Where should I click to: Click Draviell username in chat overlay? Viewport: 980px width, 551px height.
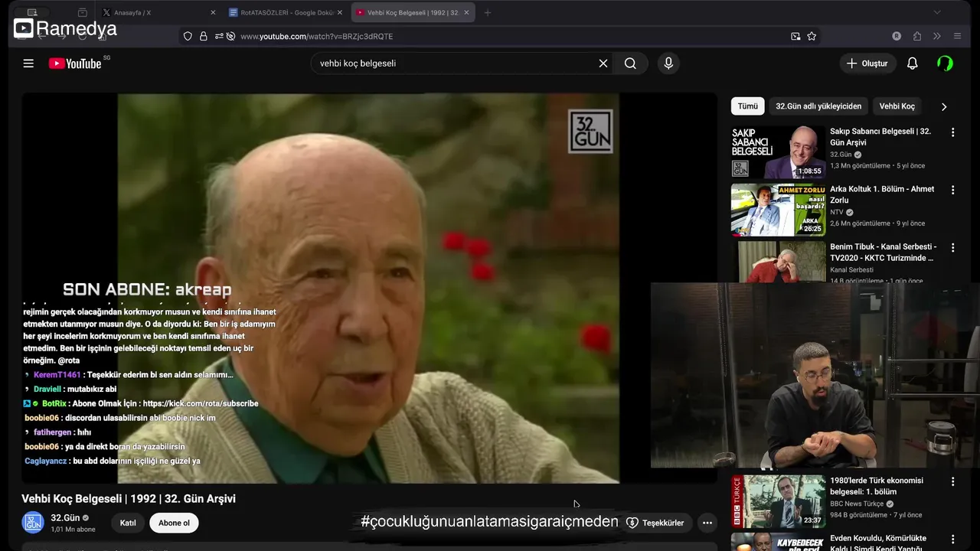(x=47, y=389)
